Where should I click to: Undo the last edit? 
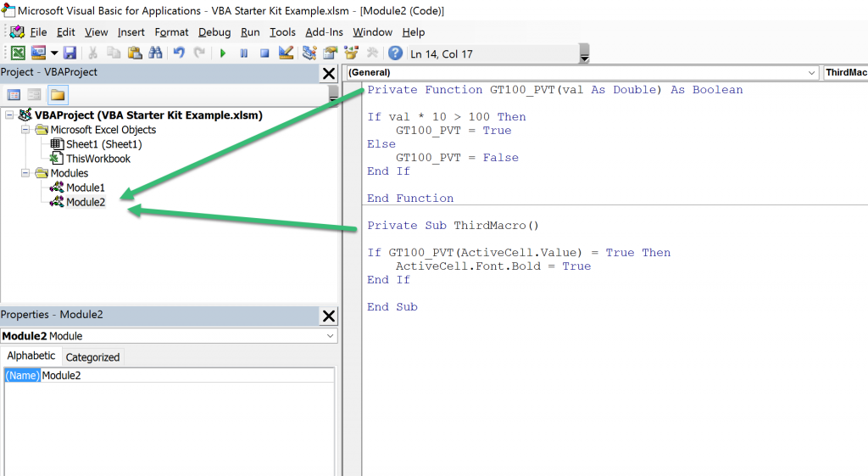[179, 53]
